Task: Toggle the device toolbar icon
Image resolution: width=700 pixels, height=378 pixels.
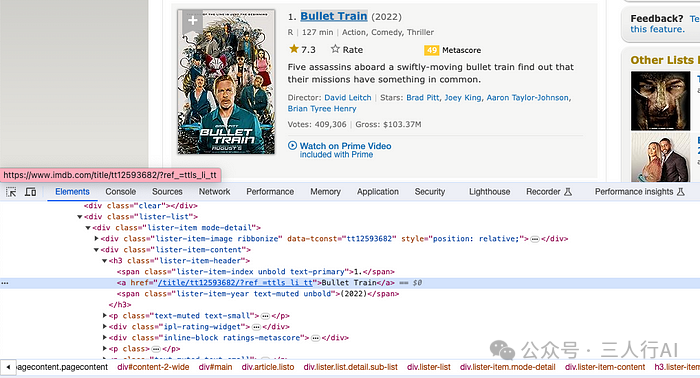Action: coord(30,192)
